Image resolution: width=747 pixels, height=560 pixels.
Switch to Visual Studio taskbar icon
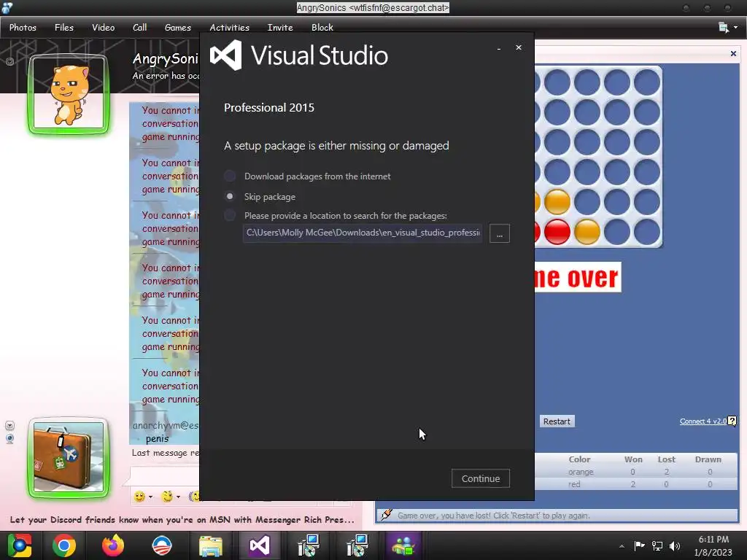[260, 545]
